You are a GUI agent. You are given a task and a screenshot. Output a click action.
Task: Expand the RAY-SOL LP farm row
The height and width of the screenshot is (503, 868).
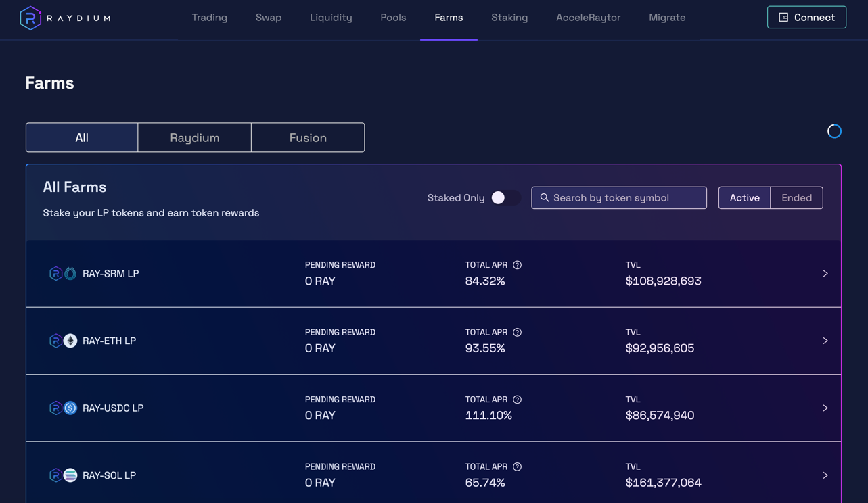825,475
